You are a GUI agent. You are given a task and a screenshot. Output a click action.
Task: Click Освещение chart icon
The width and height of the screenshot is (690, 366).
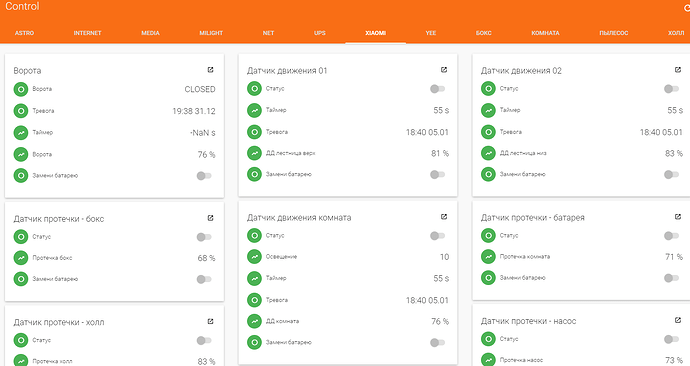tap(254, 256)
